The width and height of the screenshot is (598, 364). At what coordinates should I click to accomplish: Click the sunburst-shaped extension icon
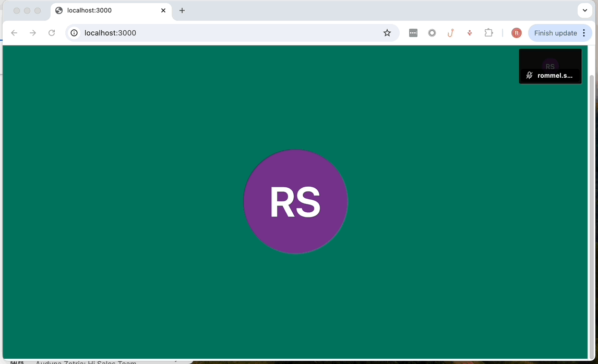(x=432, y=33)
